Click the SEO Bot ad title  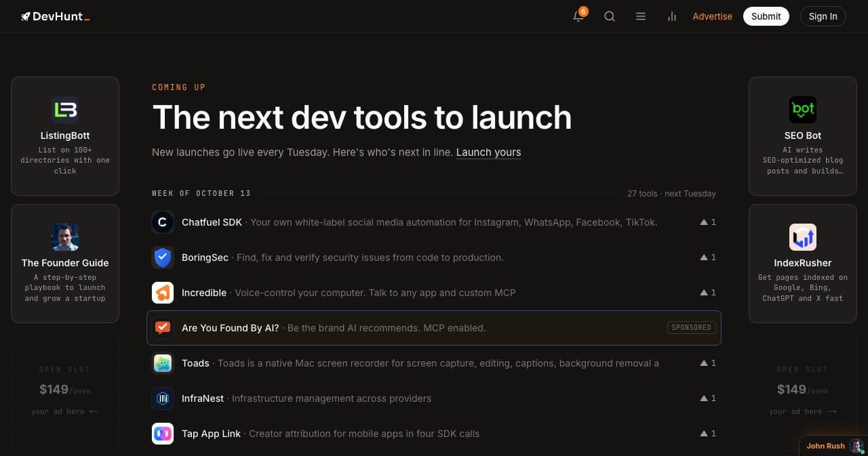click(x=803, y=136)
